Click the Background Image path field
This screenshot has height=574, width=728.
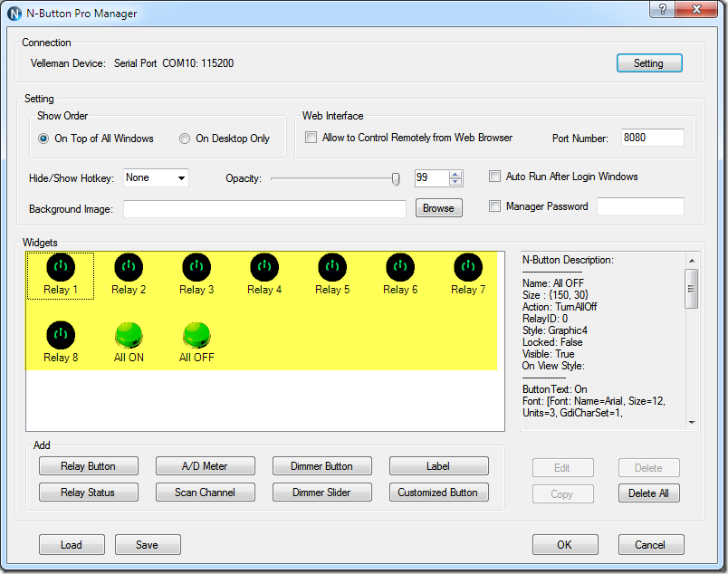click(264, 208)
